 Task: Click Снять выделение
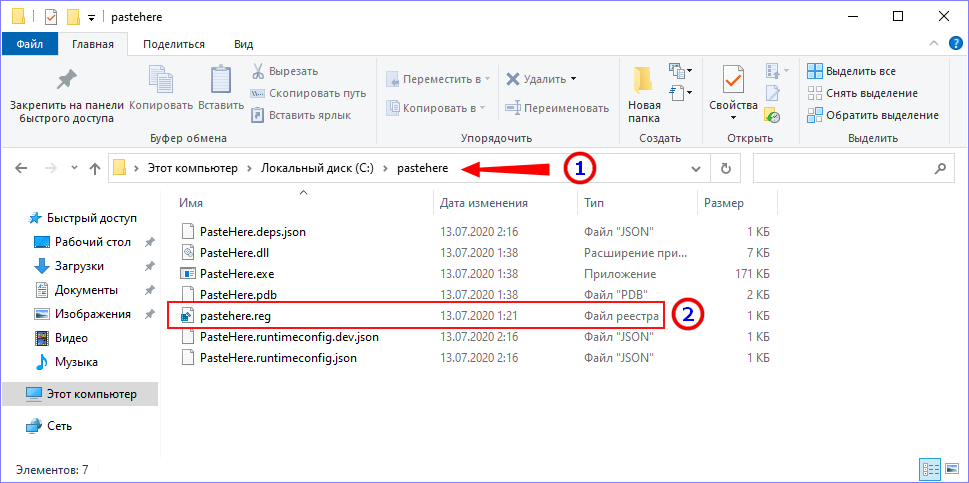(863, 93)
